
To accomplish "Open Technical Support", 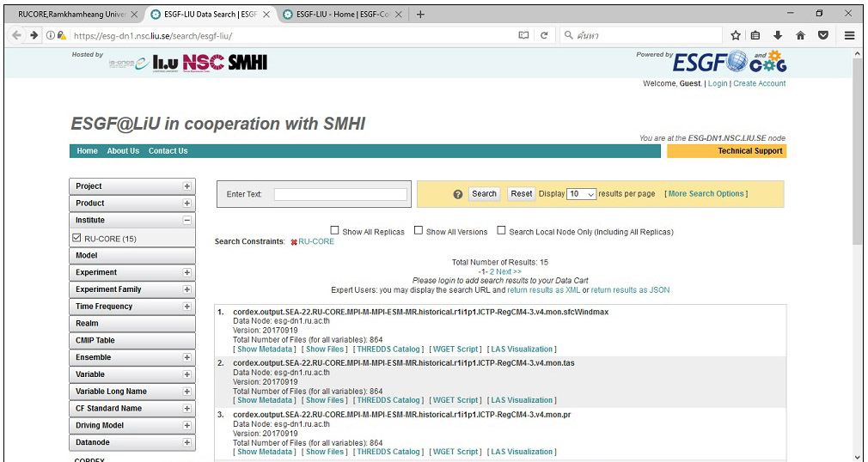I will [x=726, y=151].
